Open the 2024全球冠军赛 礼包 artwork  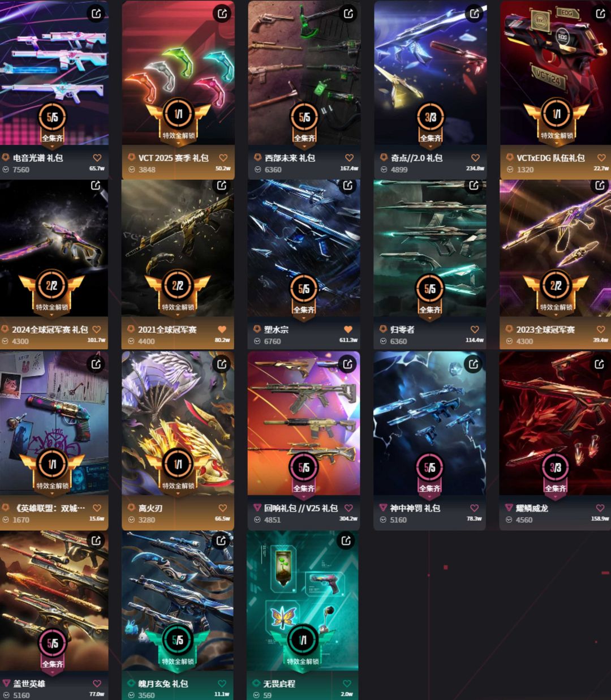[54, 248]
